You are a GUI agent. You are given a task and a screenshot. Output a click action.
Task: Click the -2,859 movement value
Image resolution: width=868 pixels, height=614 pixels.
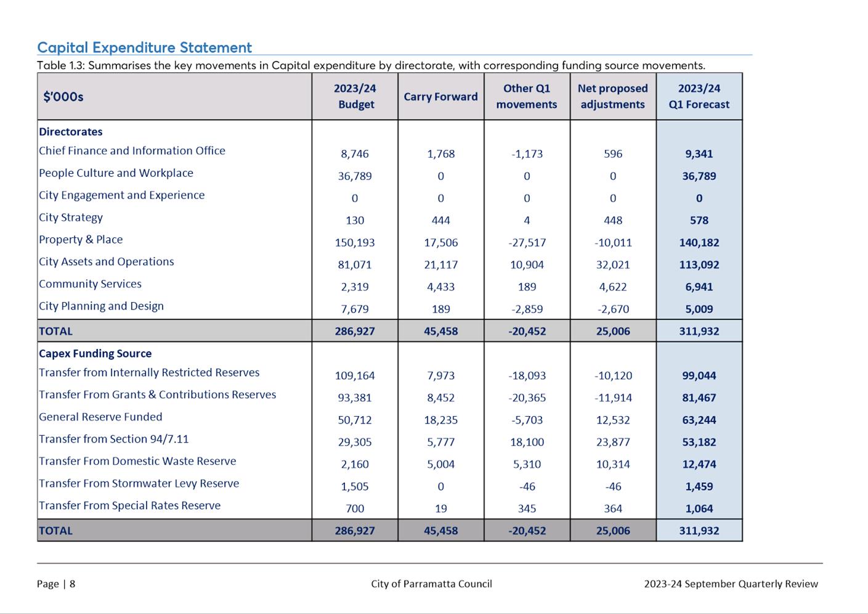point(527,309)
